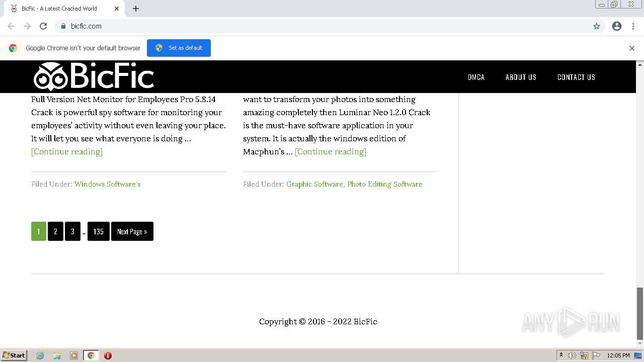
Task: Click the scrollbar up arrow
Action: point(640,64)
